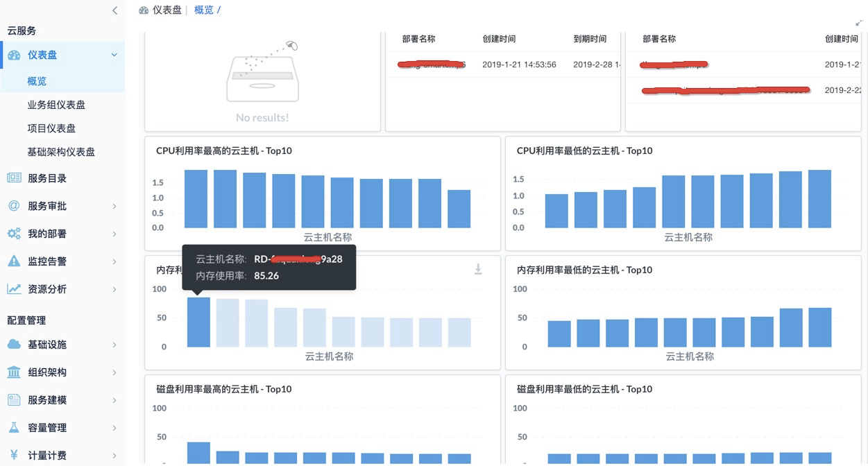The width and height of the screenshot is (868, 466).
Task: Click the highlighted 85.26 memory usage bar
Action: click(198, 322)
